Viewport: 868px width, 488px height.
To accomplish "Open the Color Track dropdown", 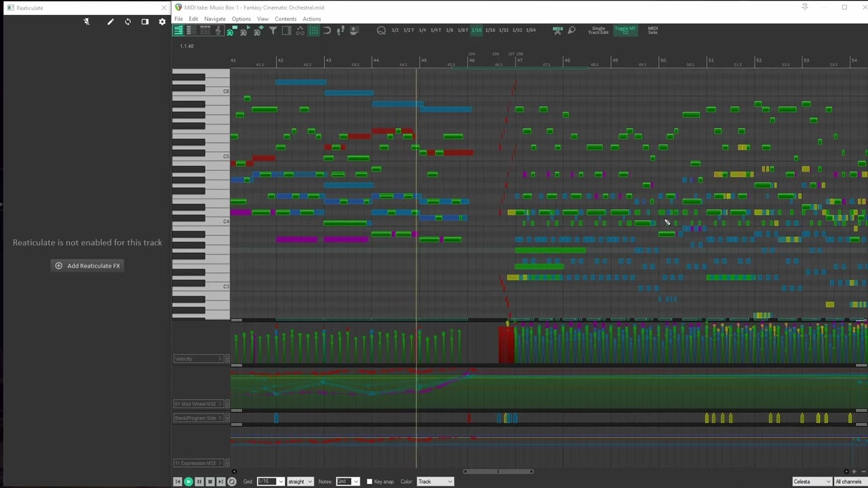I will 435,482.
